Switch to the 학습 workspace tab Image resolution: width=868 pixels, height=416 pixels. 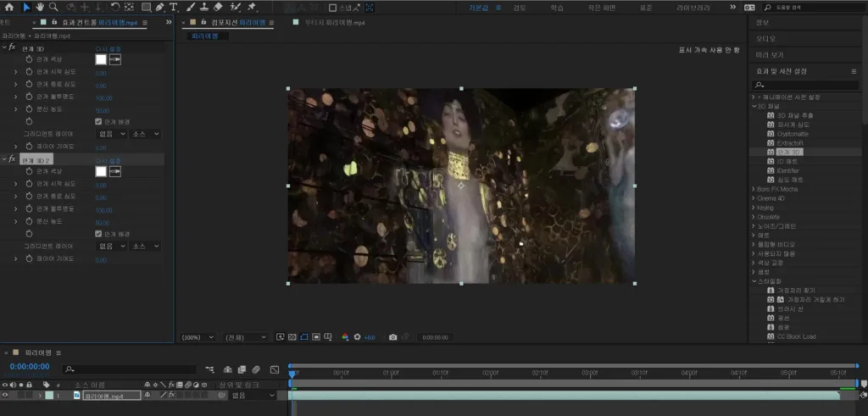pos(557,7)
